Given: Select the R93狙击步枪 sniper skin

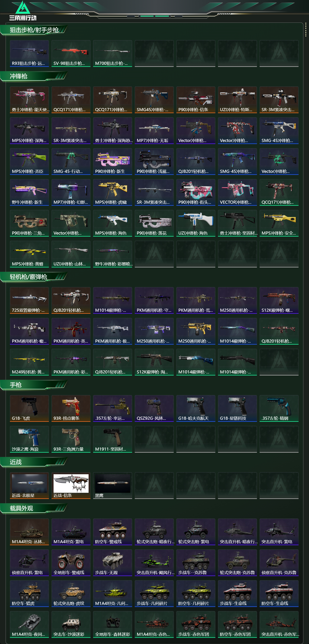Looking at the screenshot, I should click(29, 53).
